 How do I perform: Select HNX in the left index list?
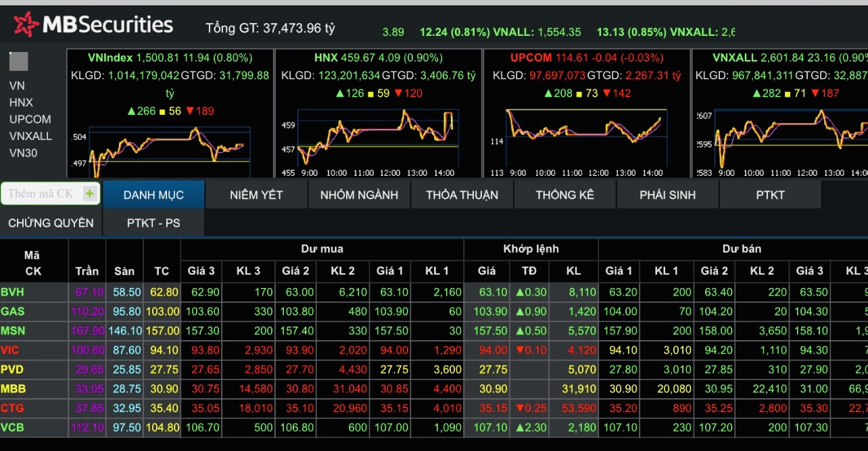[21, 103]
